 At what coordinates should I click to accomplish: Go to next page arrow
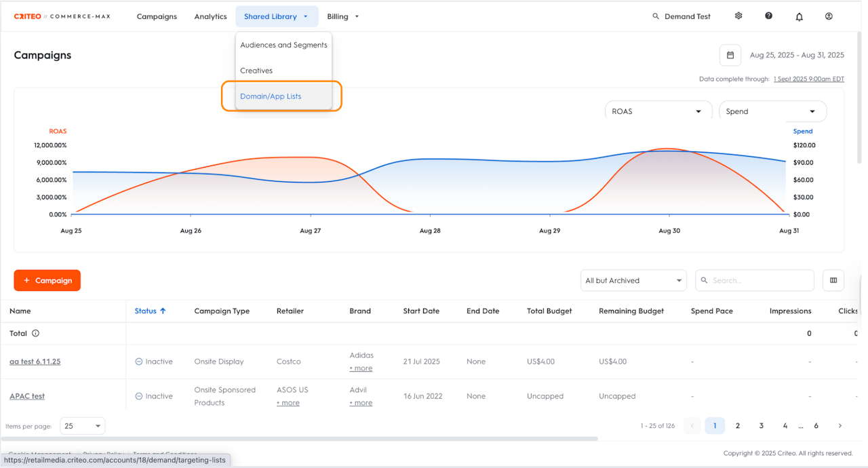[x=840, y=426]
